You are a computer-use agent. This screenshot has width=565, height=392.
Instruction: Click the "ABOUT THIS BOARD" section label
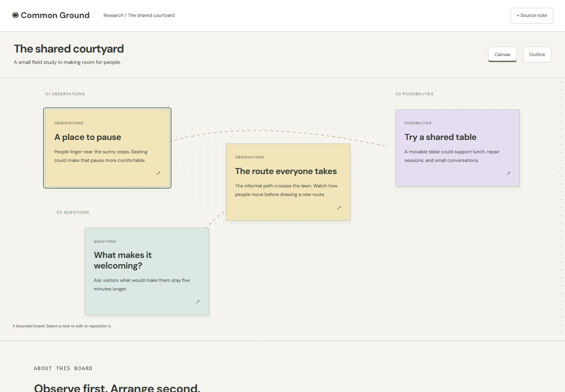click(63, 368)
